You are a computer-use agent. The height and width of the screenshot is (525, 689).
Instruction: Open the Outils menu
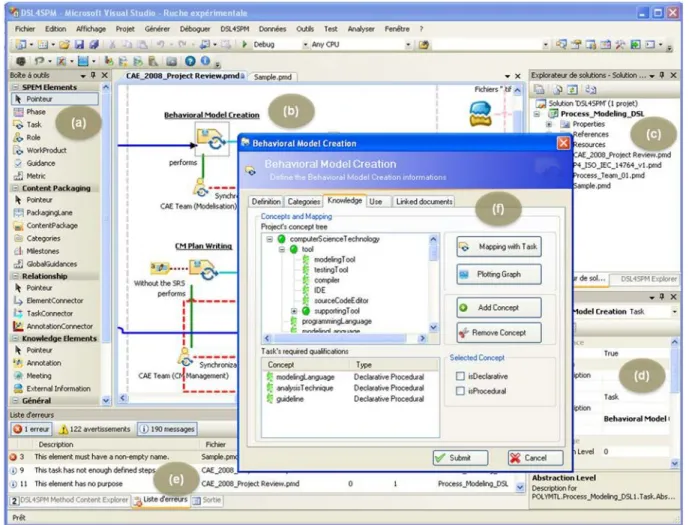coord(305,29)
